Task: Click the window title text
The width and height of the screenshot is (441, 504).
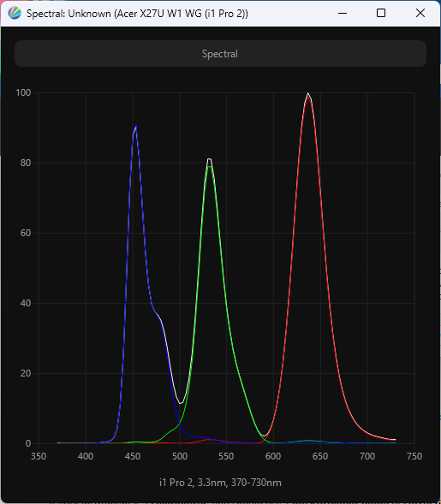Action: 137,14
